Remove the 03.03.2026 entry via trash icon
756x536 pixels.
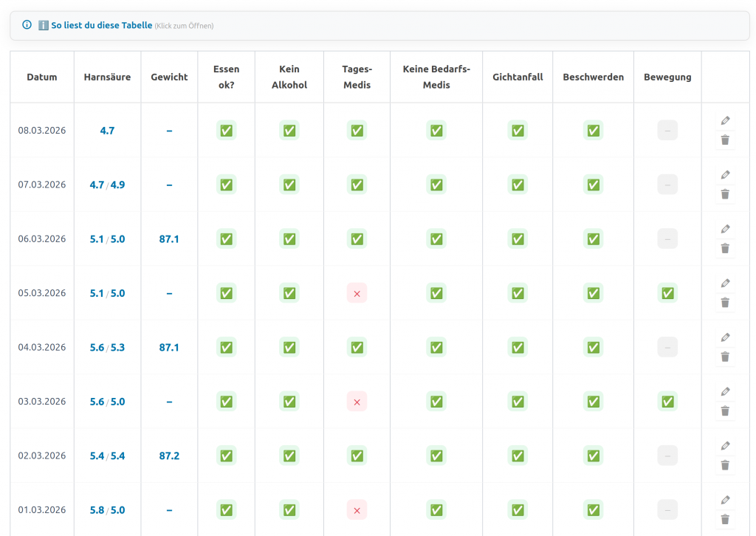click(725, 411)
